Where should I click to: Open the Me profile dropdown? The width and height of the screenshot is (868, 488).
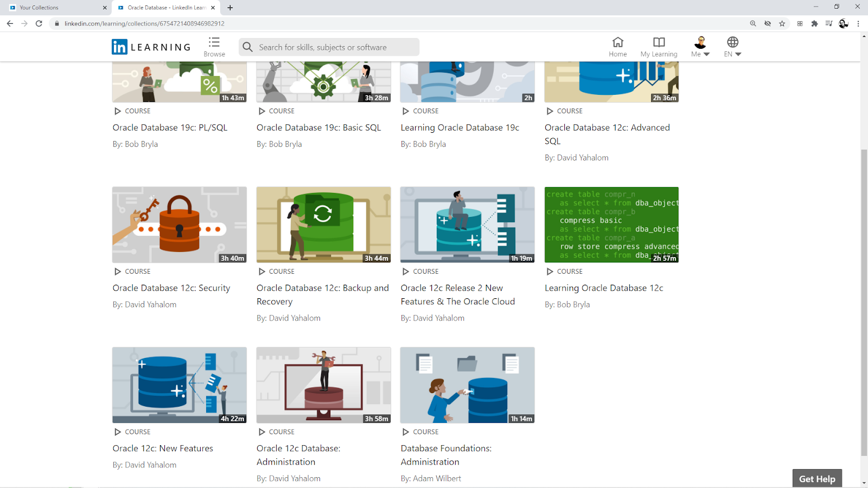[700, 47]
